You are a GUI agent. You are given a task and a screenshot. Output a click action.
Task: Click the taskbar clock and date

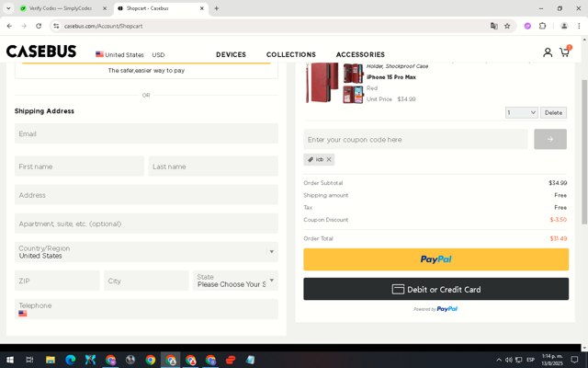pyautogui.click(x=552, y=360)
